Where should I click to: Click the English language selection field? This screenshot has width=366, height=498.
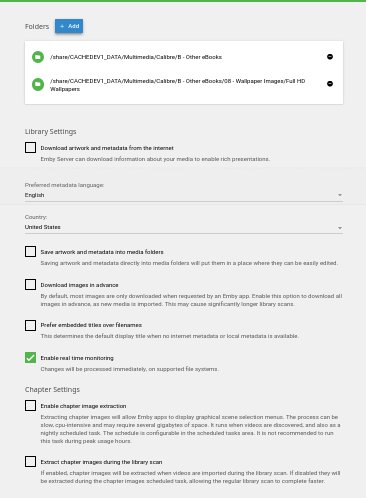184,195
